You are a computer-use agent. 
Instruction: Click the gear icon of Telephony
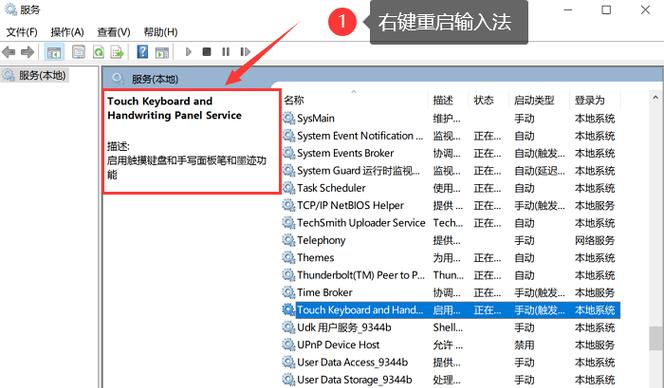289,240
